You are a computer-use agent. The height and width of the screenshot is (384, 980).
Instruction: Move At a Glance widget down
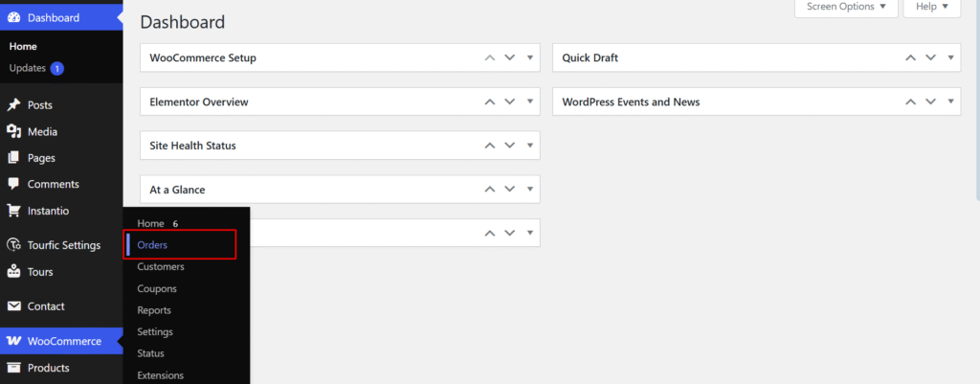click(x=510, y=189)
